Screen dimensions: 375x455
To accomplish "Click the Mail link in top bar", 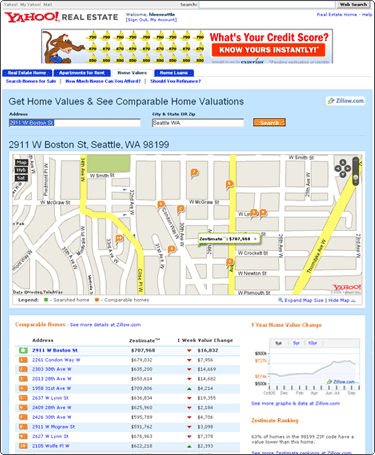I will pos(47,4).
